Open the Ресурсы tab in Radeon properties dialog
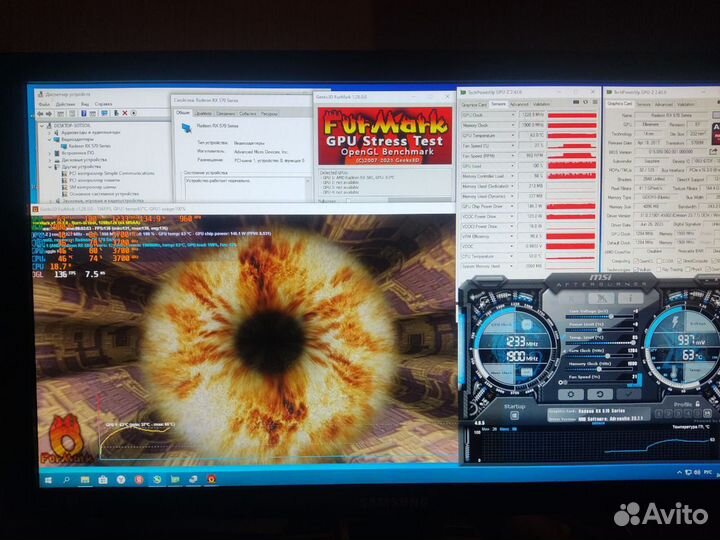This screenshot has width=720, height=540. (269, 113)
